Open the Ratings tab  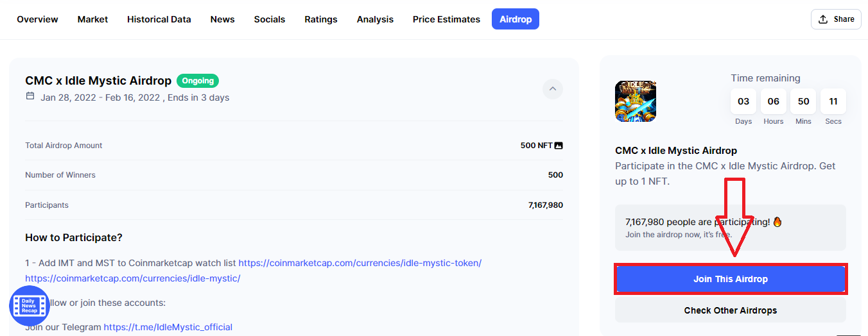click(321, 19)
